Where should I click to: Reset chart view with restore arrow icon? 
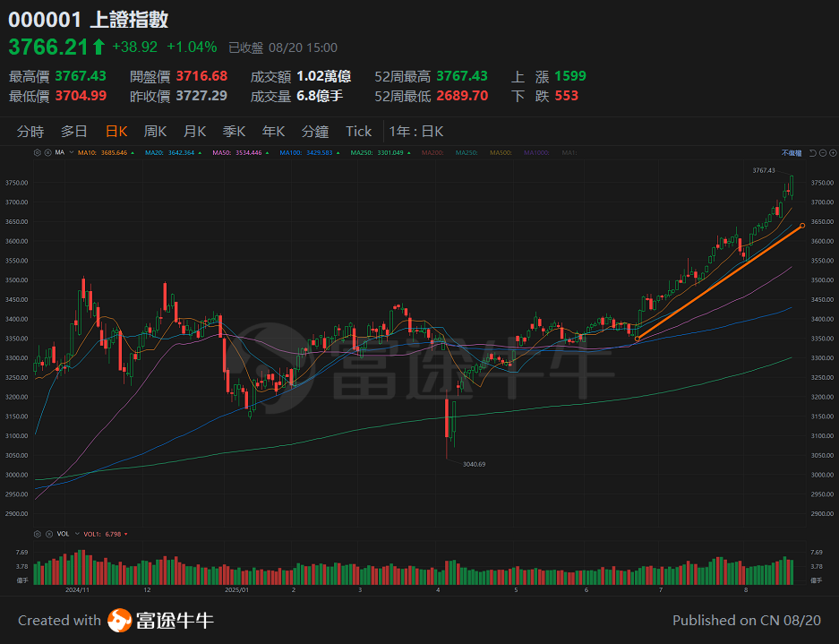coord(811,152)
